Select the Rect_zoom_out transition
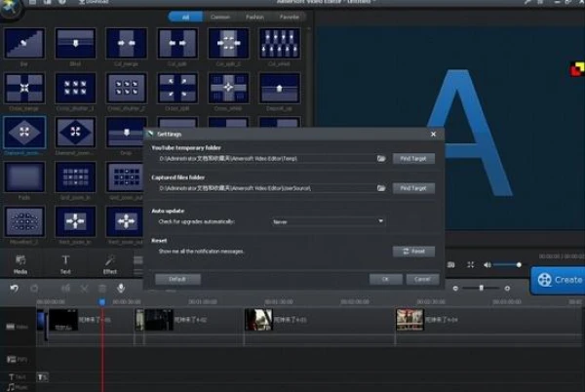 point(125,221)
